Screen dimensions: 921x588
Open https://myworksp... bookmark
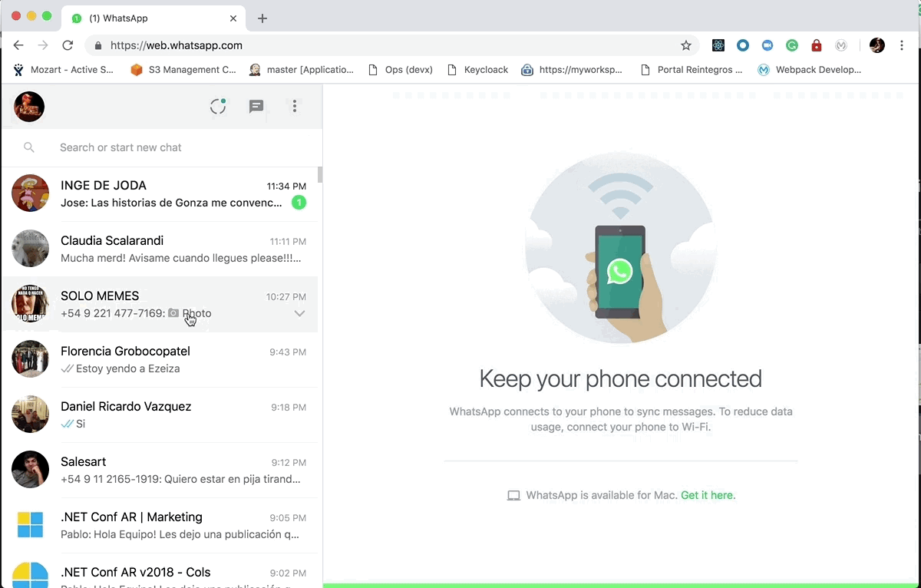pos(573,69)
